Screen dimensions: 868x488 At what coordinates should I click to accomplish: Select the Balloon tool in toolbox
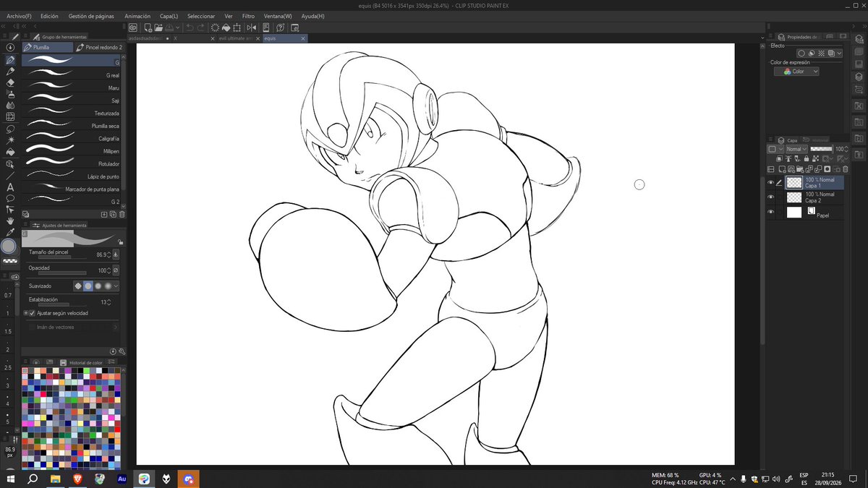pos(11,197)
